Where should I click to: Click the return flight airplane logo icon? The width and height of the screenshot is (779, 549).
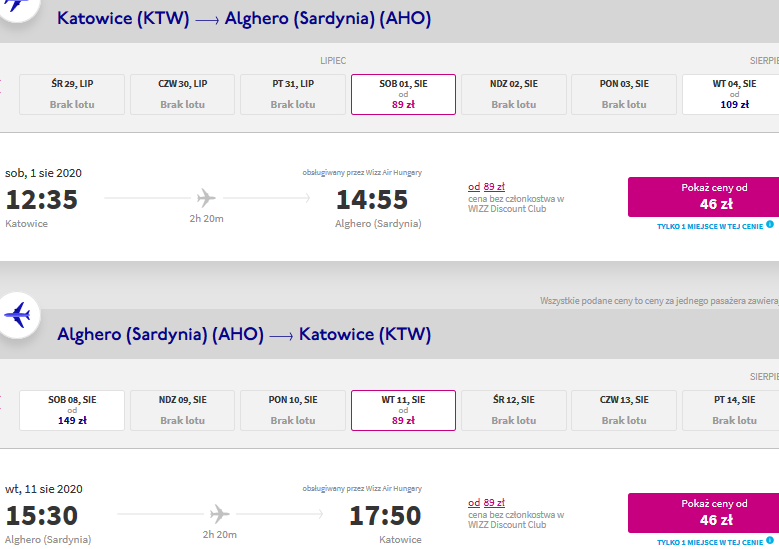[x=18, y=316]
